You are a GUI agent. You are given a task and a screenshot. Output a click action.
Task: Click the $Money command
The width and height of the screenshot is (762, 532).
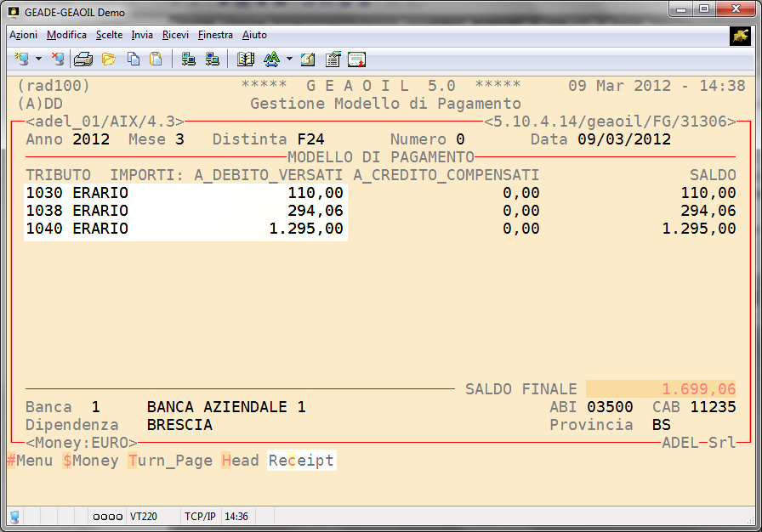90,461
